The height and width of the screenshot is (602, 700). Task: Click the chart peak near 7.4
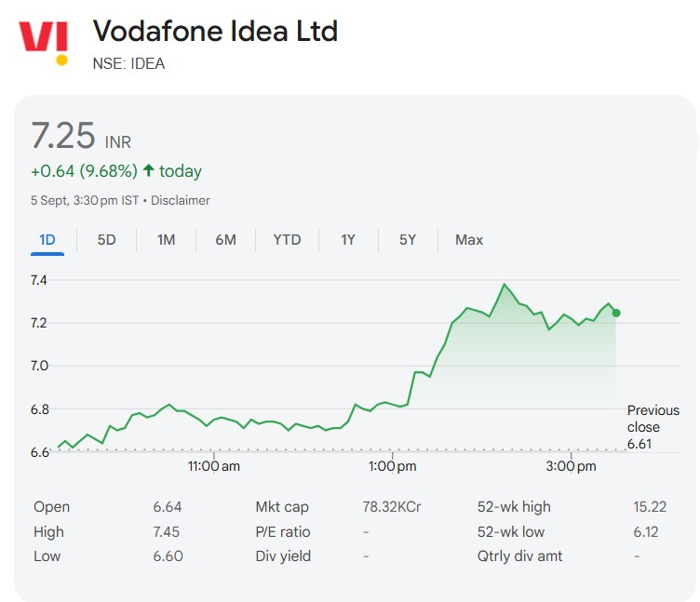tap(505, 284)
